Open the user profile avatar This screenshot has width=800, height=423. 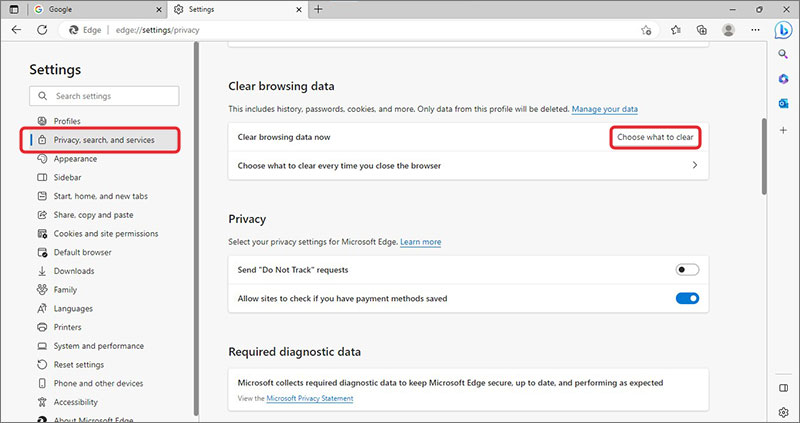coord(729,30)
